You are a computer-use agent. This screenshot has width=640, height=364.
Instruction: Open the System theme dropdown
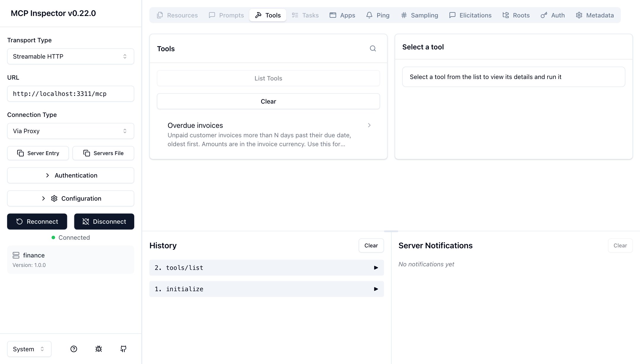29,349
